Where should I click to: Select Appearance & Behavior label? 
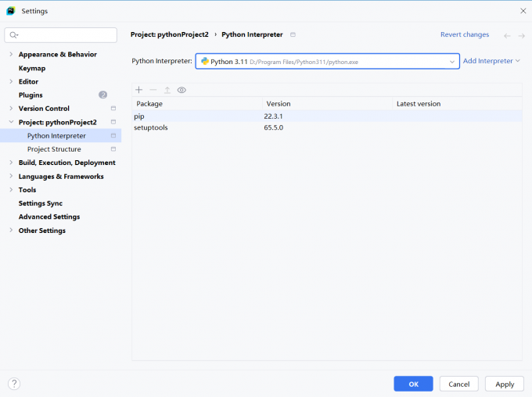[58, 54]
